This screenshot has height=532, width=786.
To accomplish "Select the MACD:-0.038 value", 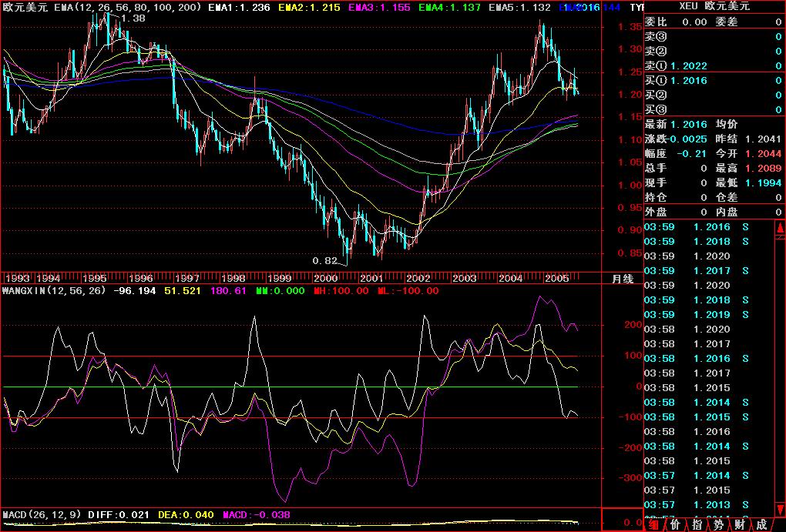I will pos(256,514).
